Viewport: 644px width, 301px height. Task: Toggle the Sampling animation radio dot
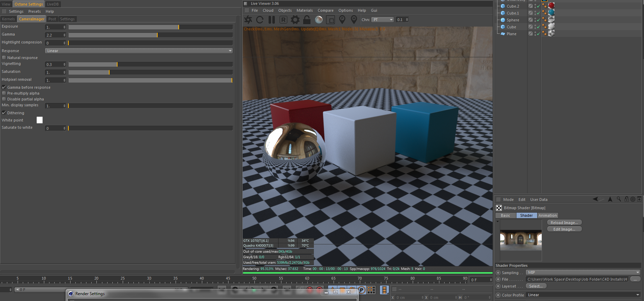(498, 273)
